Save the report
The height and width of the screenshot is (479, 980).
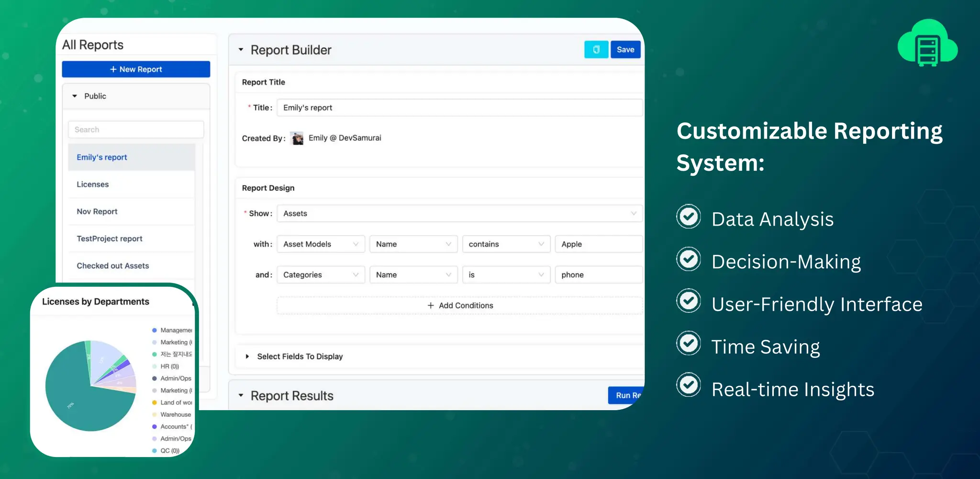pyautogui.click(x=625, y=50)
